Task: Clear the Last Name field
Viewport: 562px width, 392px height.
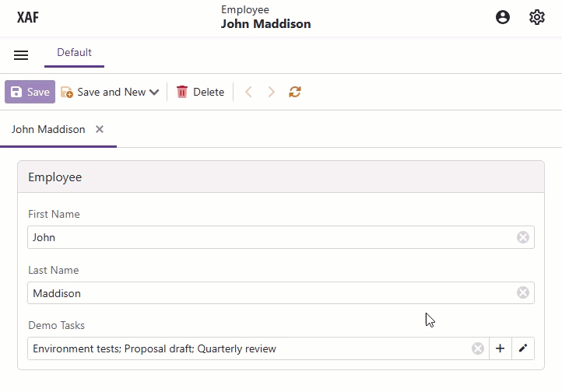Action: click(x=523, y=292)
